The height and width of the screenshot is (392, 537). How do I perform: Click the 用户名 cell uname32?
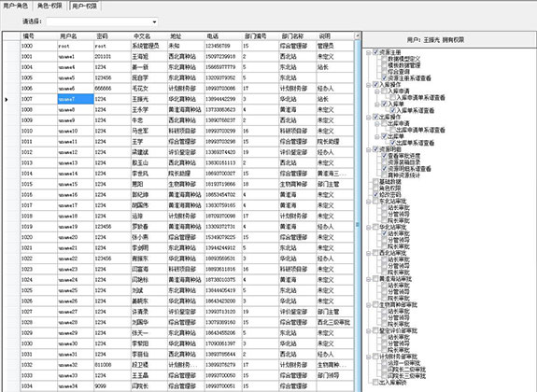[x=76, y=365]
